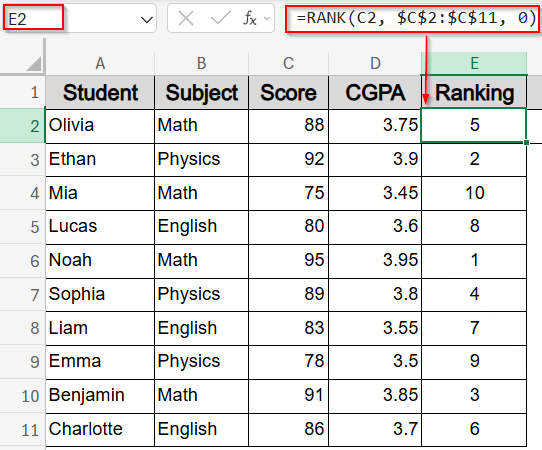Click Emma's ranking cell showing 9
Viewport: 542px width, 450px height.
tap(474, 362)
